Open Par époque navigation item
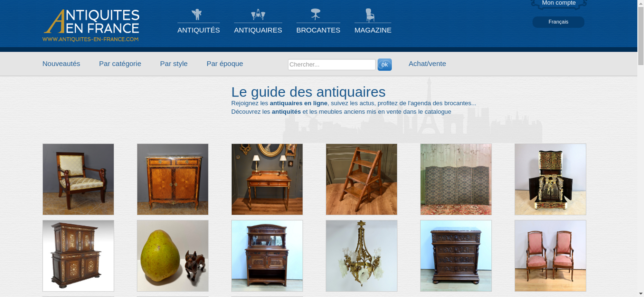 click(225, 64)
